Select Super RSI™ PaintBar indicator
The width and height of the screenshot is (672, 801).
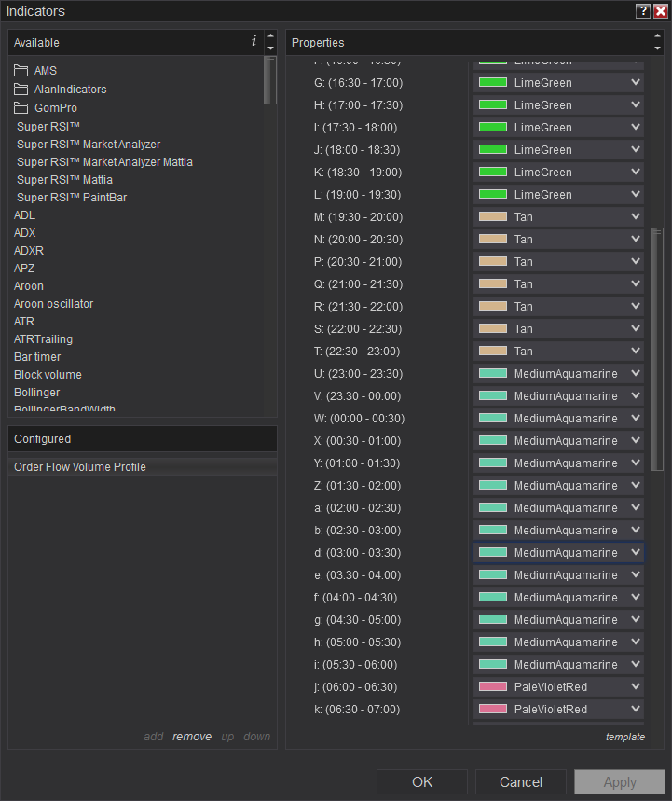click(72, 198)
